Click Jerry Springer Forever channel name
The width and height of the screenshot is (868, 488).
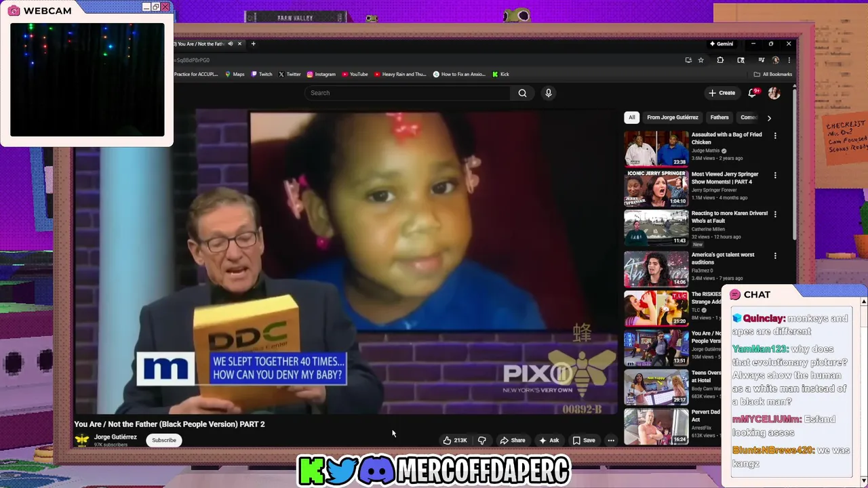coord(714,190)
